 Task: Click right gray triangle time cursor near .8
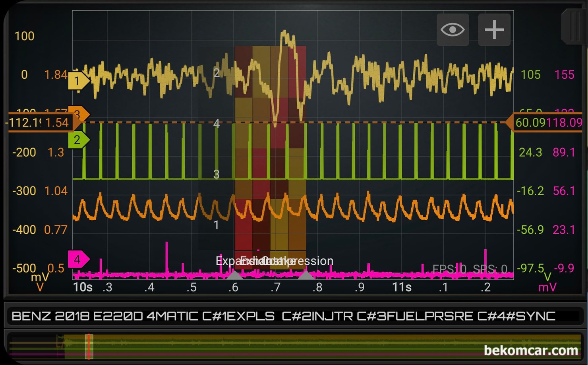(306, 275)
